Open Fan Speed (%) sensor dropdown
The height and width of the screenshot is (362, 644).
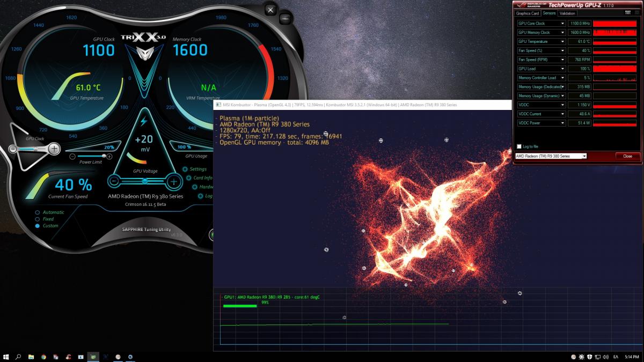pyautogui.click(x=563, y=51)
